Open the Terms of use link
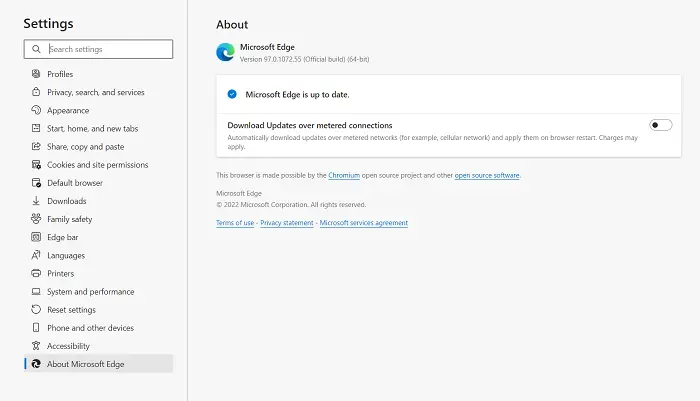 (235, 223)
